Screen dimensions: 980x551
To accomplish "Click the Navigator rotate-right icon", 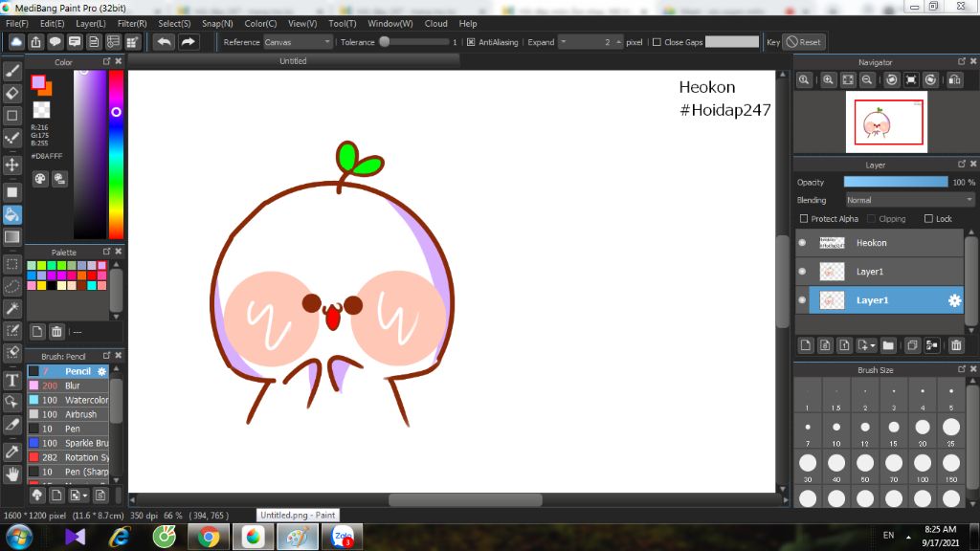I will point(930,80).
